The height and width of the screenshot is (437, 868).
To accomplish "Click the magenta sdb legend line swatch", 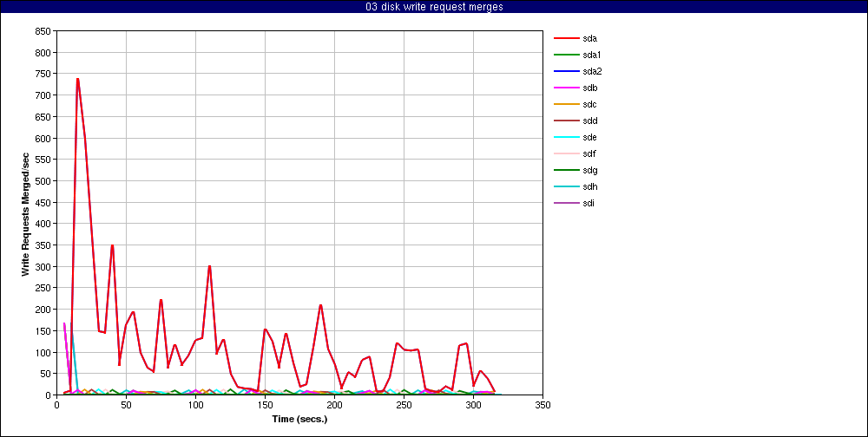I will (566, 88).
